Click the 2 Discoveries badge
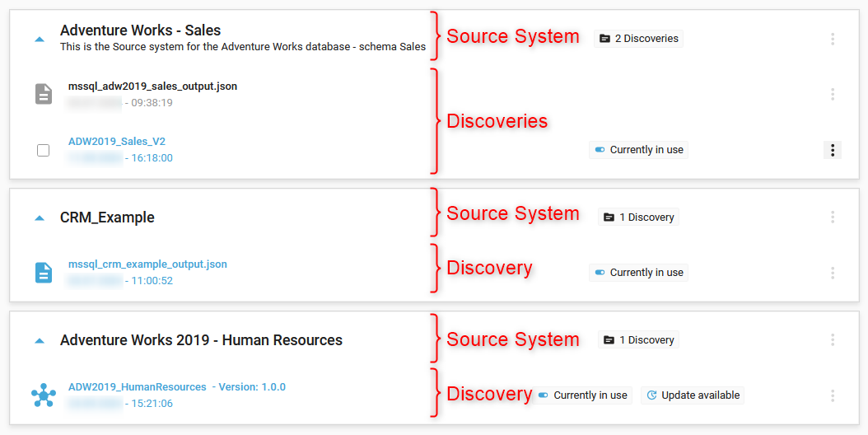The height and width of the screenshot is (435, 868). click(638, 39)
